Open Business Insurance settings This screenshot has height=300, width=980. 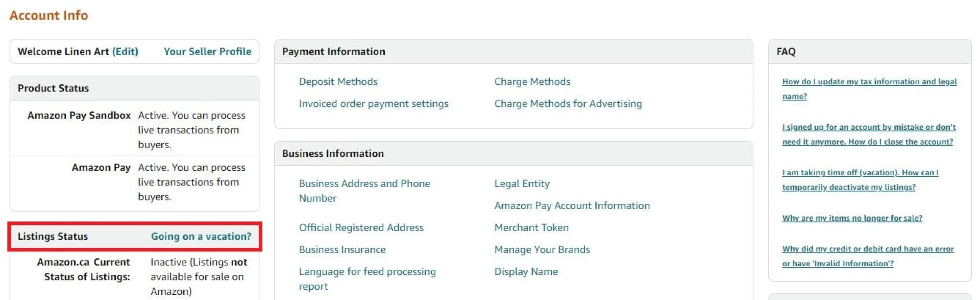coord(342,249)
